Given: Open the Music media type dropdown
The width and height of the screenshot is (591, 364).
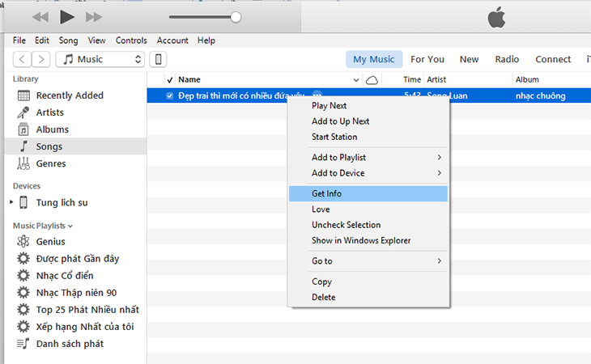Looking at the screenshot, I should [101, 59].
